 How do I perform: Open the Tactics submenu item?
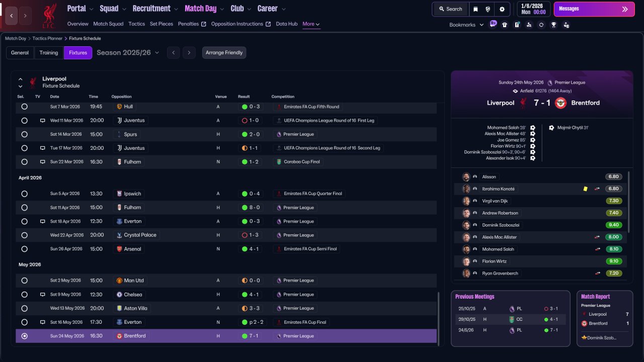click(136, 24)
